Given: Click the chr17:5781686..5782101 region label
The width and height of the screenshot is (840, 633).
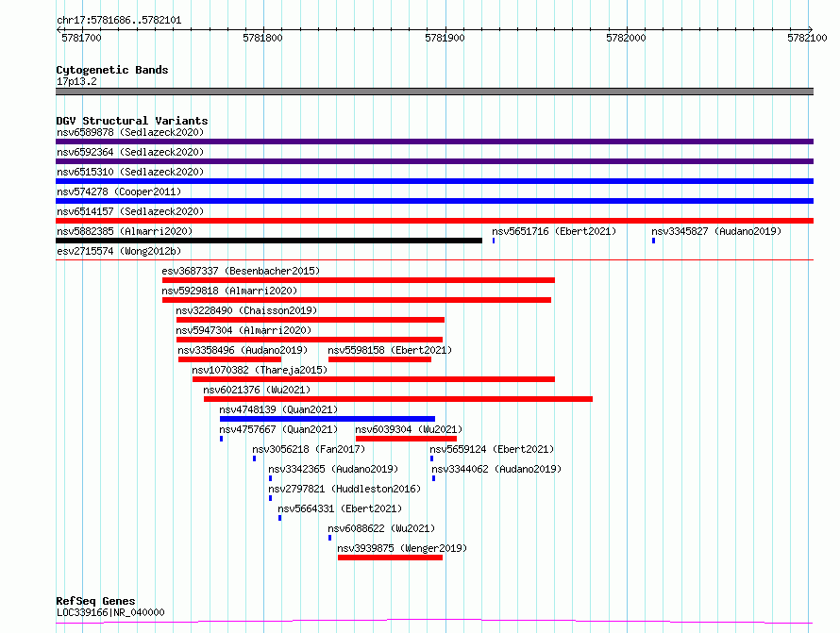Looking at the screenshot, I should pyautogui.click(x=119, y=21).
